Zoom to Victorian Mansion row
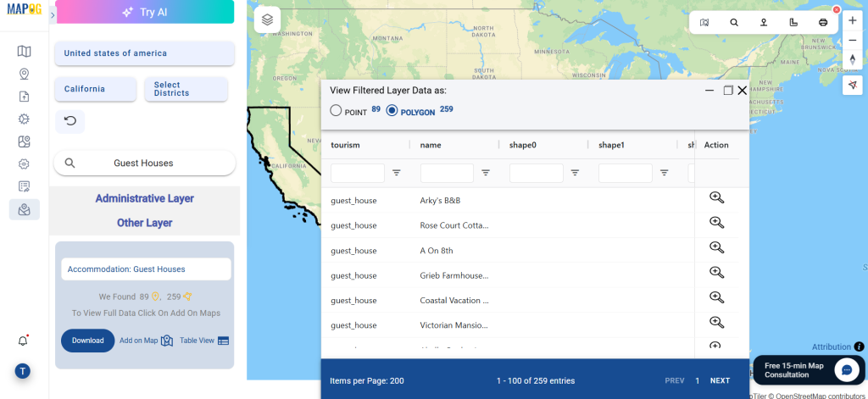The image size is (868, 399). (717, 322)
